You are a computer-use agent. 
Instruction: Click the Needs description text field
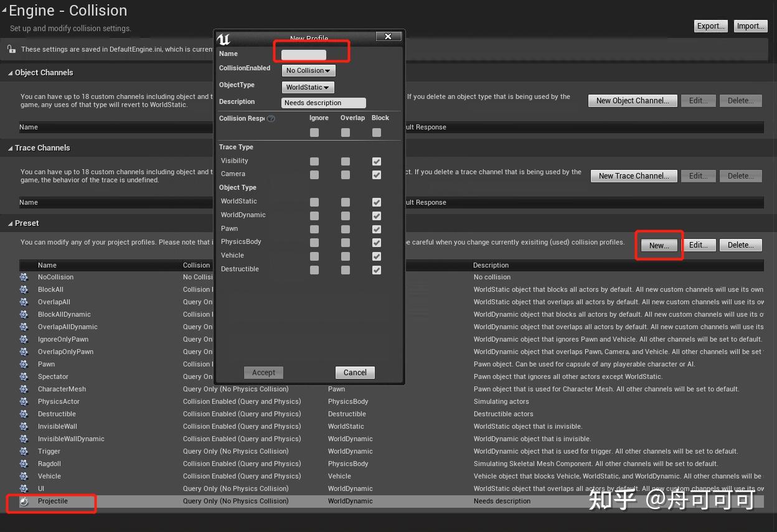click(x=324, y=103)
